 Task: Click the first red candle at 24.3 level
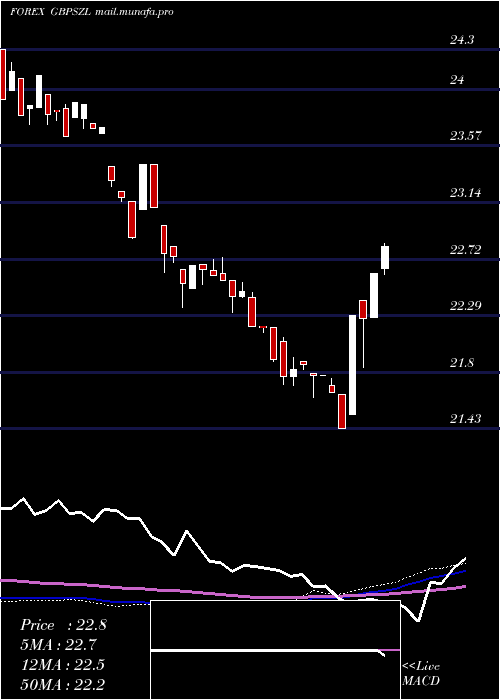coord(3,74)
